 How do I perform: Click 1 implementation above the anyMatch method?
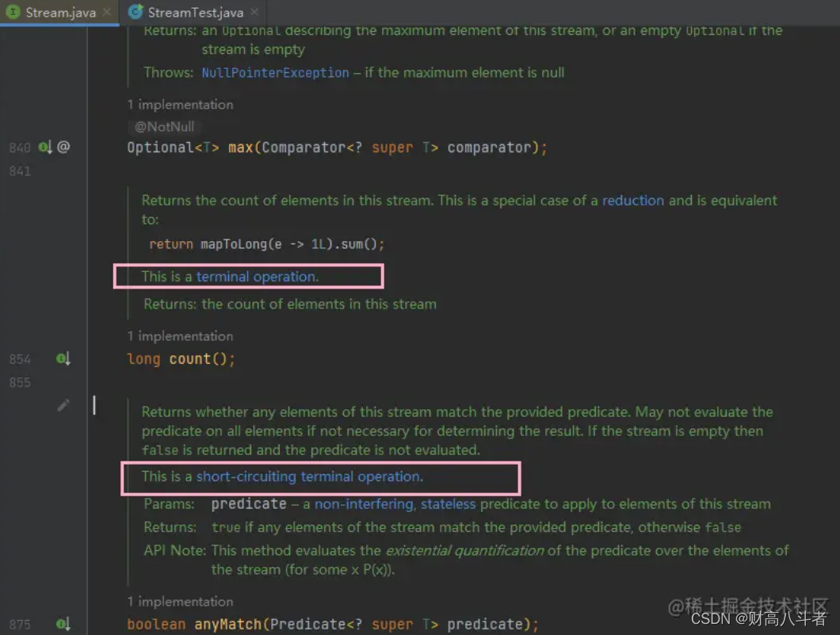[x=181, y=601]
